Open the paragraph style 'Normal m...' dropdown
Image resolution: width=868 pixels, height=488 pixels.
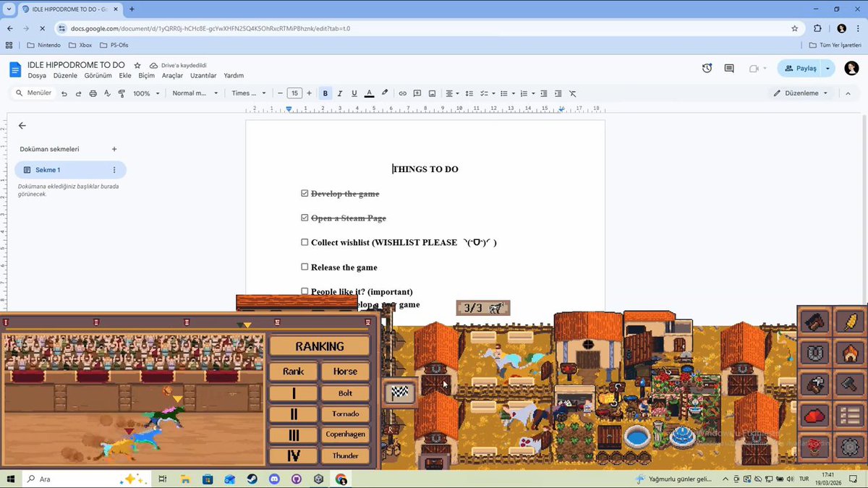[195, 93]
